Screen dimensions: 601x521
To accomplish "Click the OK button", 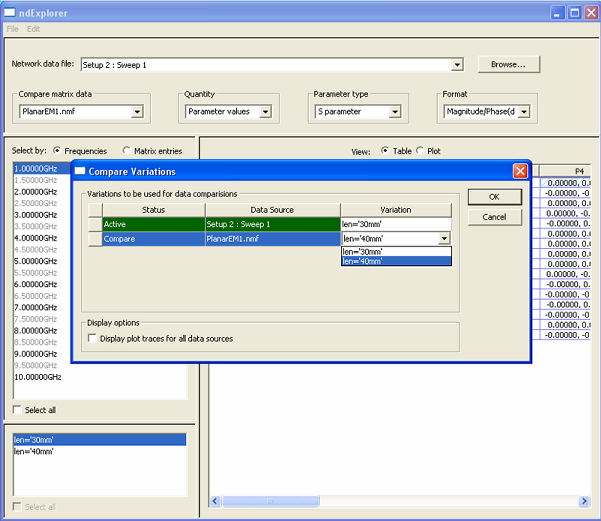I will 494,197.
